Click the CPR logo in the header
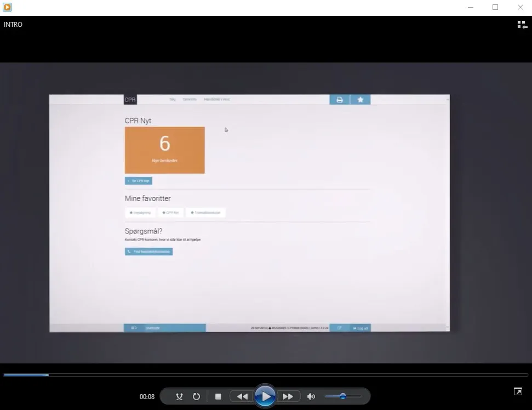This screenshot has height=410, width=532. pyautogui.click(x=130, y=100)
